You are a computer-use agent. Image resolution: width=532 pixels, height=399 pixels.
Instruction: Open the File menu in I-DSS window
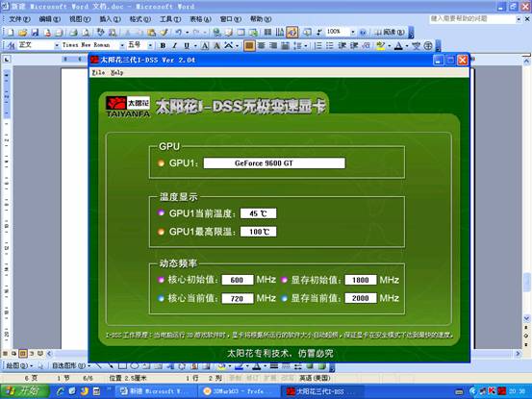pyautogui.click(x=98, y=72)
